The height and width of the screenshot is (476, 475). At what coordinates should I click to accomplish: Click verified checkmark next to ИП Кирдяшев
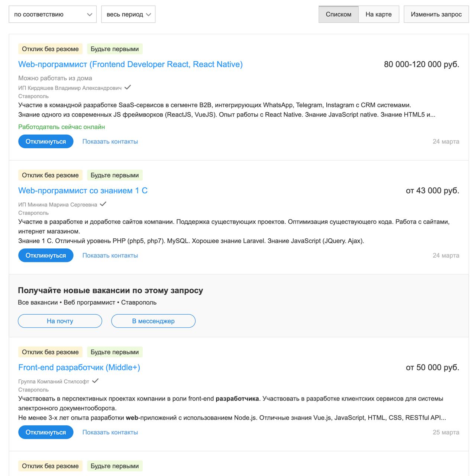coord(127,87)
